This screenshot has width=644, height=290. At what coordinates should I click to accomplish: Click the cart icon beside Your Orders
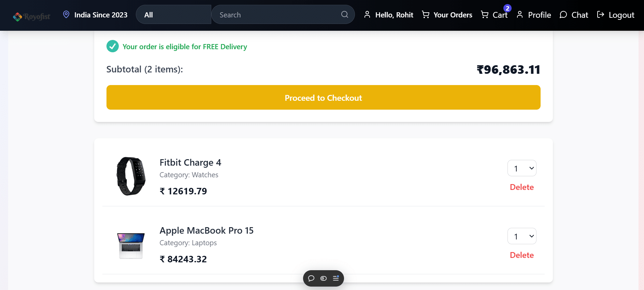(425, 14)
